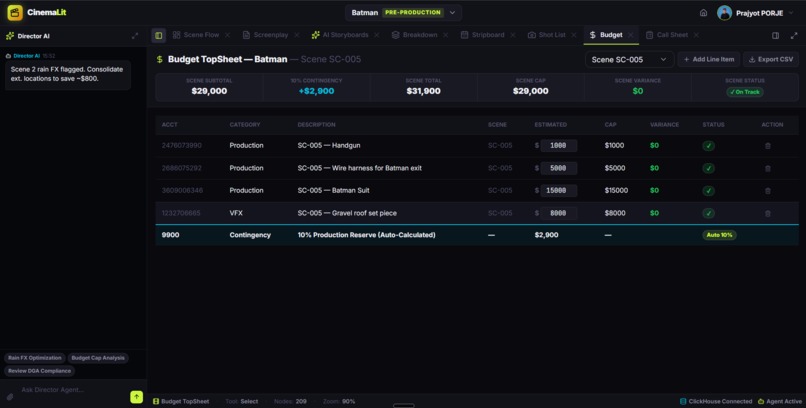
Task: Click status check for Handgun row
Action: click(708, 146)
